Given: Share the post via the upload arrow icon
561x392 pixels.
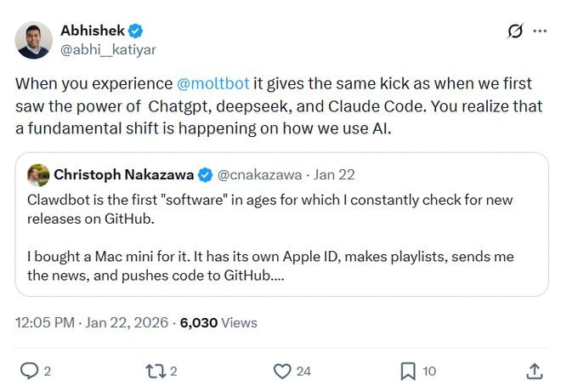Looking at the screenshot, I should [534, 371].
